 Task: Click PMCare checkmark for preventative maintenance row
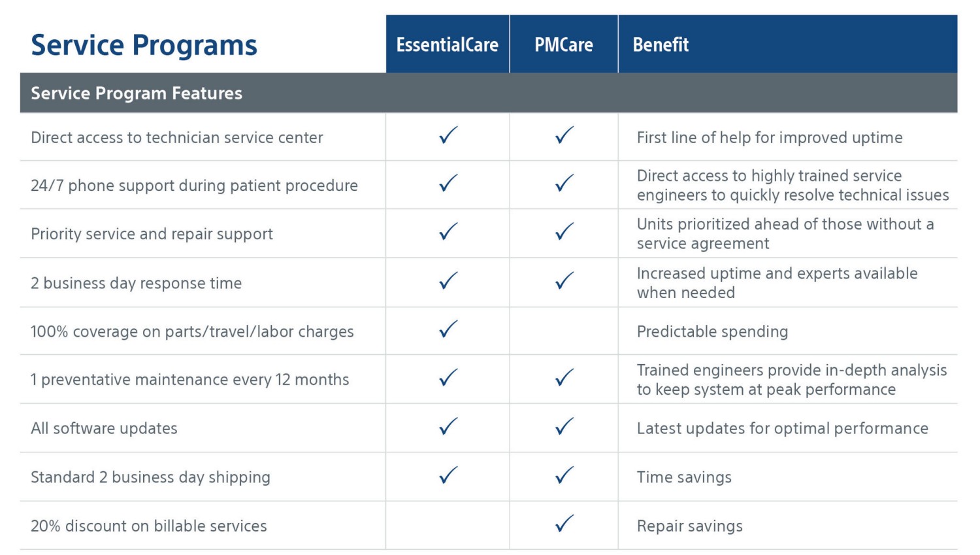(564, 377)
